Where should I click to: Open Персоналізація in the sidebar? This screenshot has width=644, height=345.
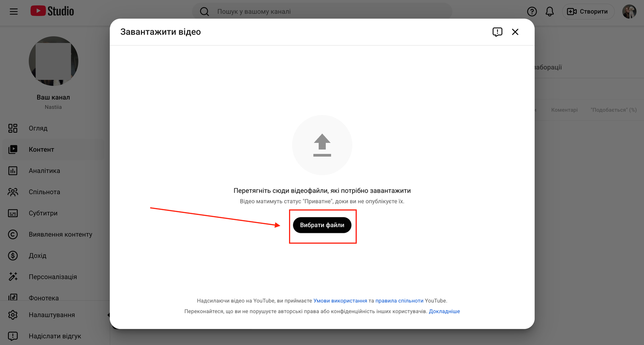pyautogui.click(x=53, y=277)
